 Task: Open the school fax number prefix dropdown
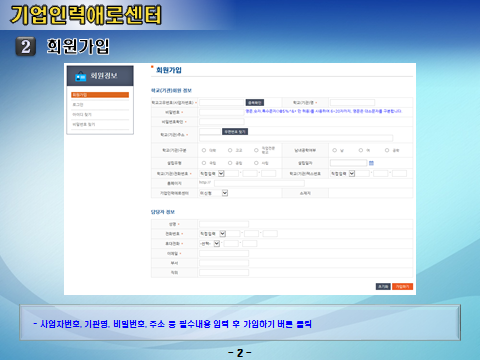343,174
